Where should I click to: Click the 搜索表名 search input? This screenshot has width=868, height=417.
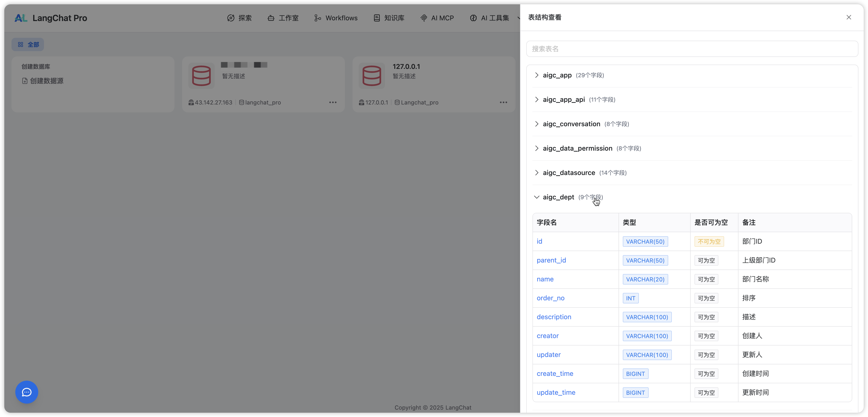tap(692, 49)
